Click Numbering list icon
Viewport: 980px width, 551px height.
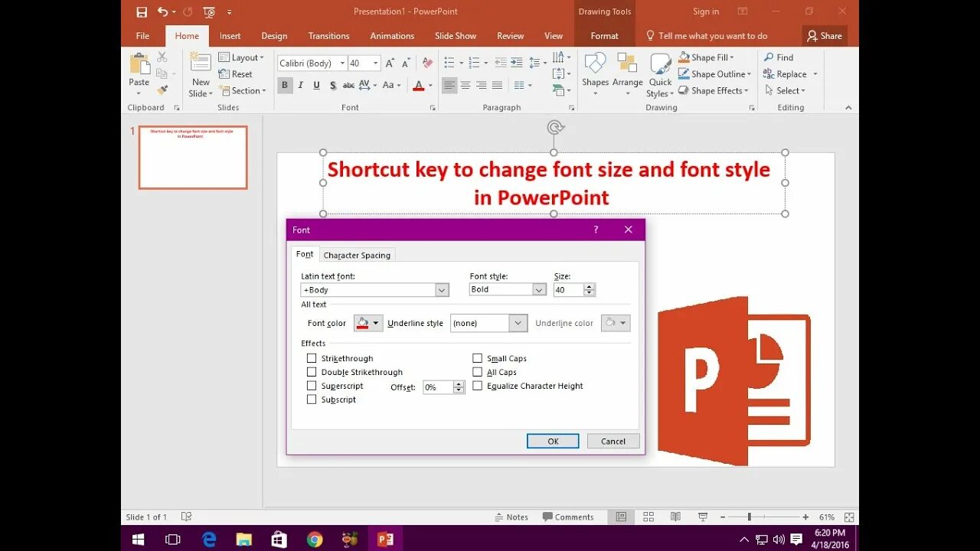click(x=474, y=63)
